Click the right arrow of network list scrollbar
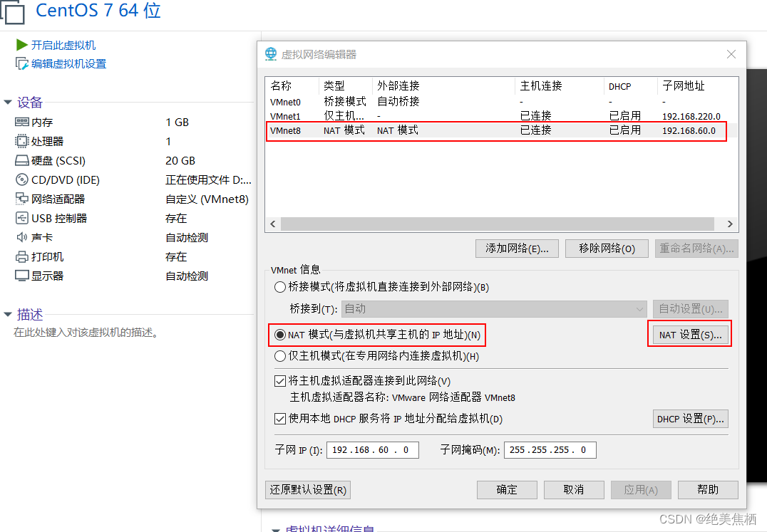The height and width of the screenshot is (532, 767). pyautogui.click(x=730, y=224)
